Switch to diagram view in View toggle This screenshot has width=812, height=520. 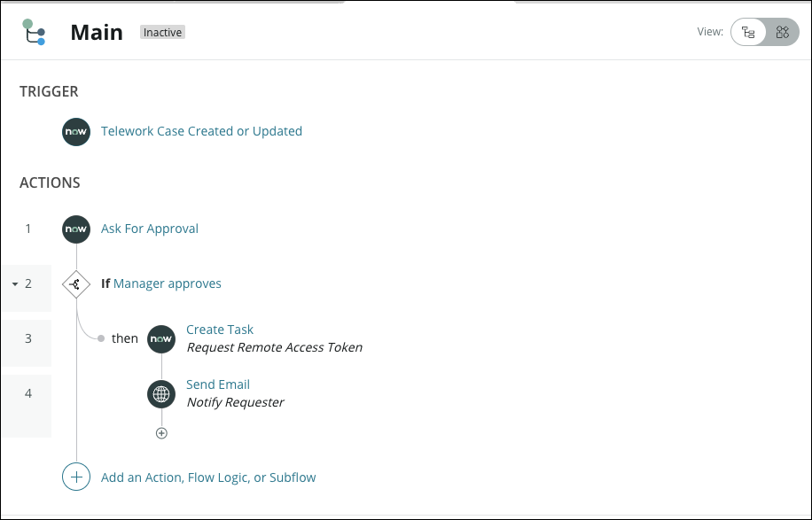[782, 33]
